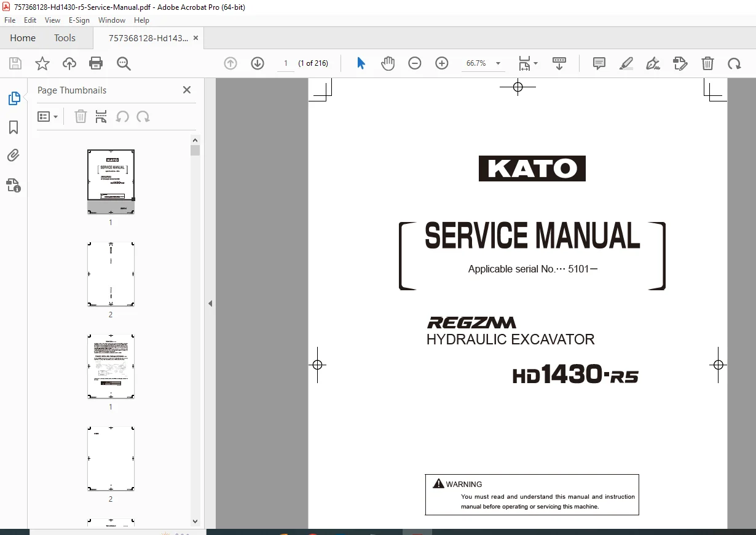
Task: Click the KATO logo on page
Action: pos(532,168)
